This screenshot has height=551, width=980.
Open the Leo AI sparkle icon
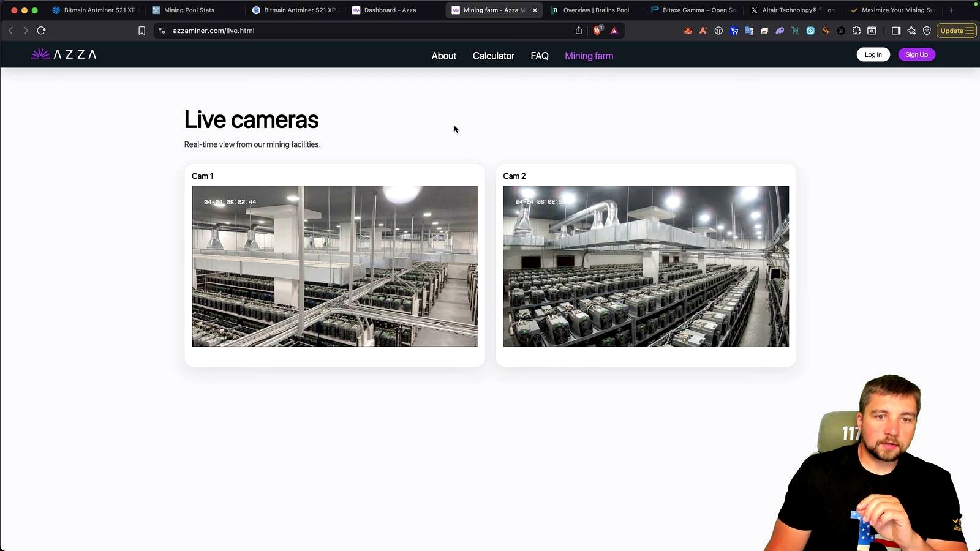click(911, 31)
